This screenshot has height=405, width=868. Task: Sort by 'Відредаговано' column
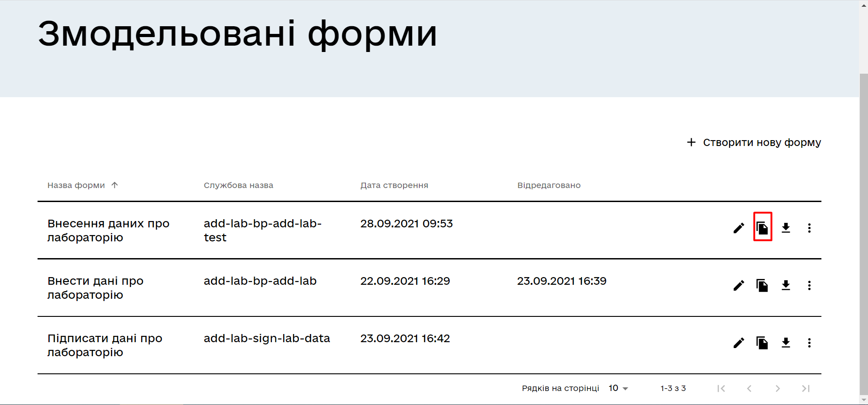click(x=549, y=185)
